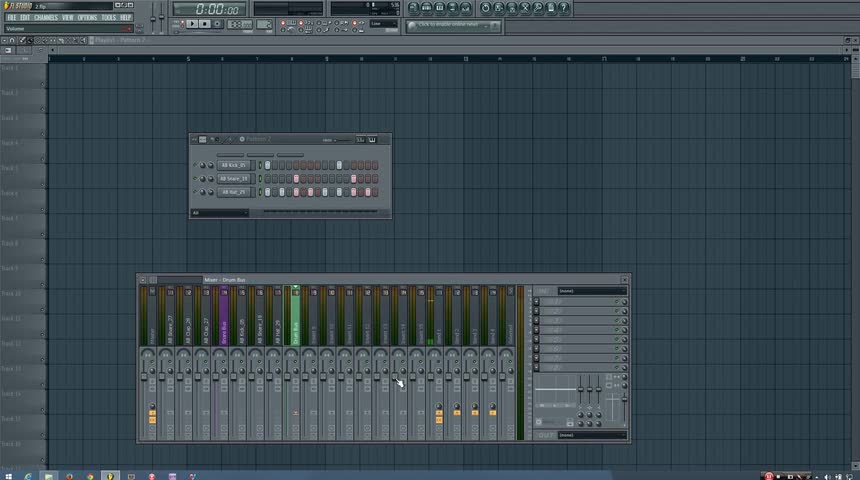Click the AB Kick_05 channel button

[233, 165]
